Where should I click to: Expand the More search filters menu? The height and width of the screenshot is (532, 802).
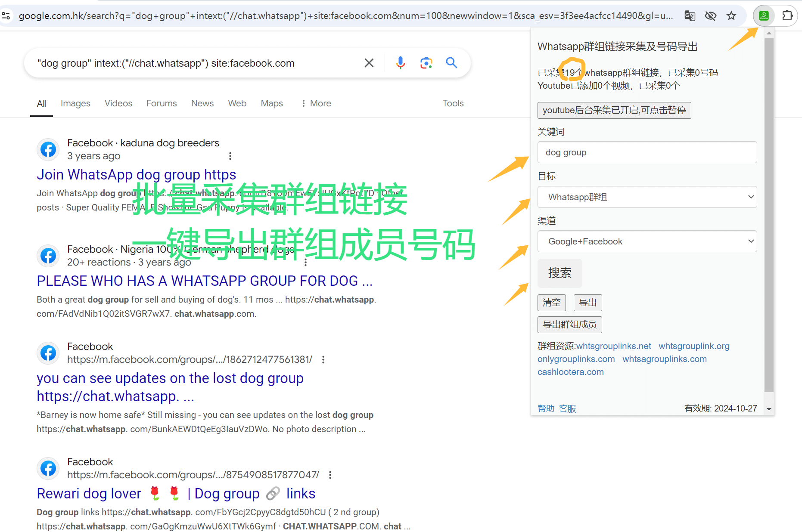(316, 103)
